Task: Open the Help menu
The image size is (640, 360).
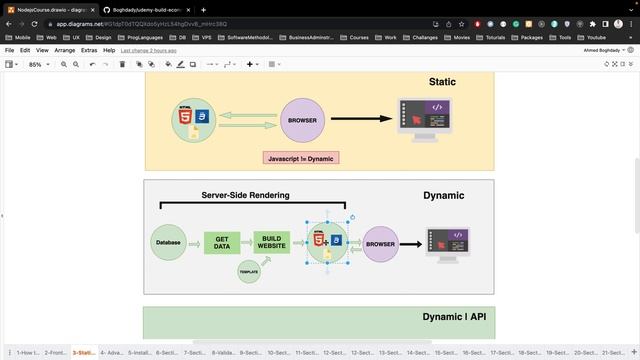Action: point(109,50)
